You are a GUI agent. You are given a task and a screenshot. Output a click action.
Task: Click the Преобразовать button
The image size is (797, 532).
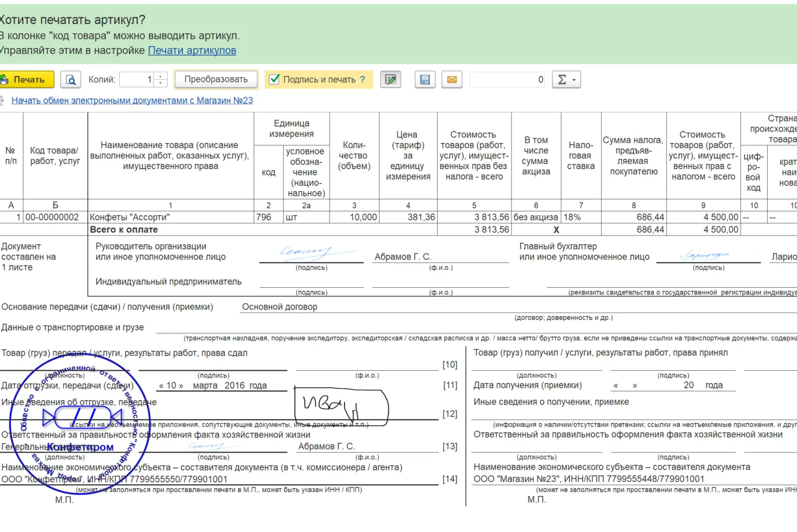coord(216,79)
